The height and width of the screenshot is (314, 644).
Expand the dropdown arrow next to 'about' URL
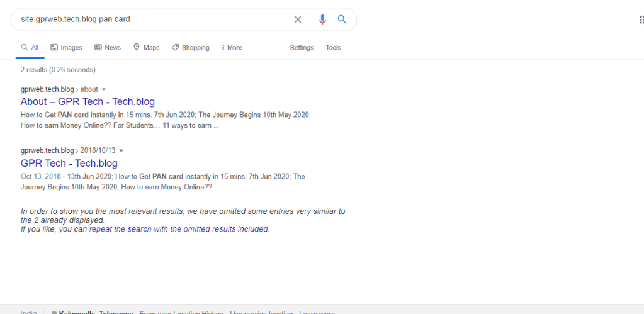coord(104,89)
